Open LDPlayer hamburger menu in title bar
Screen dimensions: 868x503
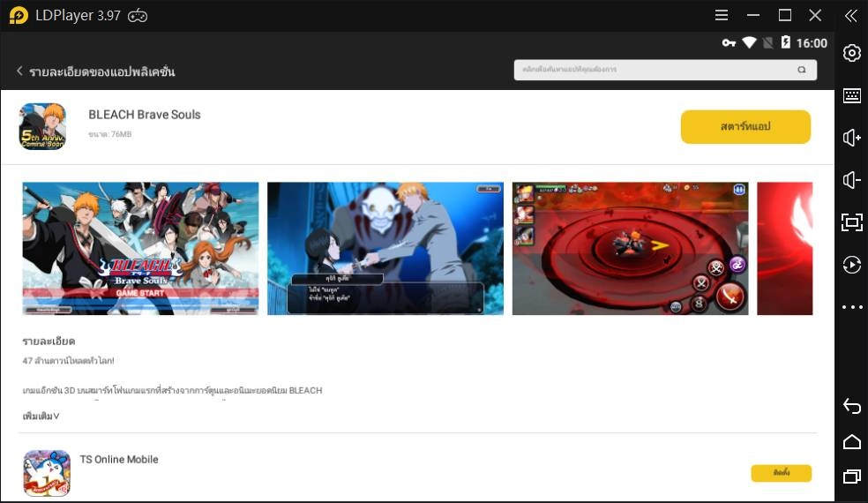pyautogui.click(x=722, y=16)
